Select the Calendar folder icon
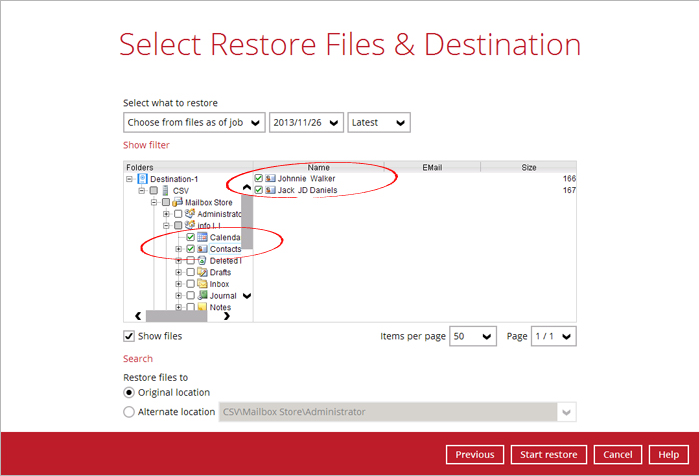 point(202,237)
